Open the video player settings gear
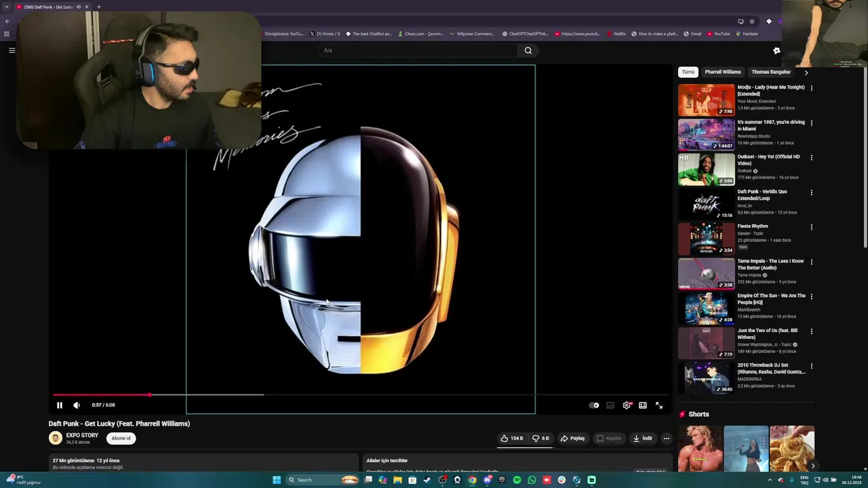This screenshot has height=488, width=868. point(627,405)
